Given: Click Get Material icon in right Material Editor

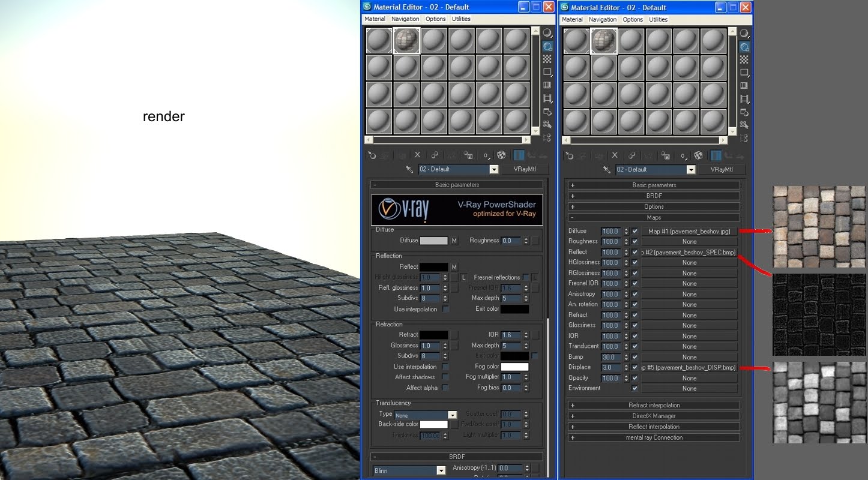Looking at the screenshot, I should pos(569,155).
